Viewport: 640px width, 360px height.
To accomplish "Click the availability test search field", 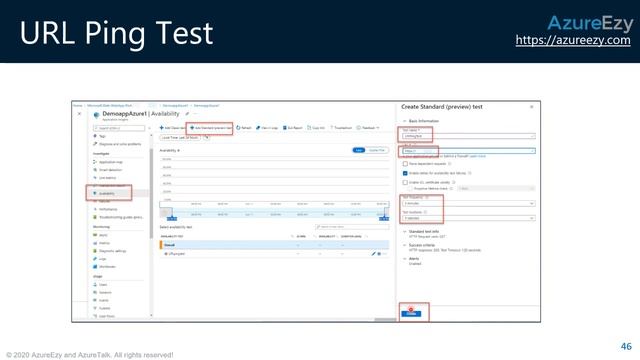I will point(352,227).
